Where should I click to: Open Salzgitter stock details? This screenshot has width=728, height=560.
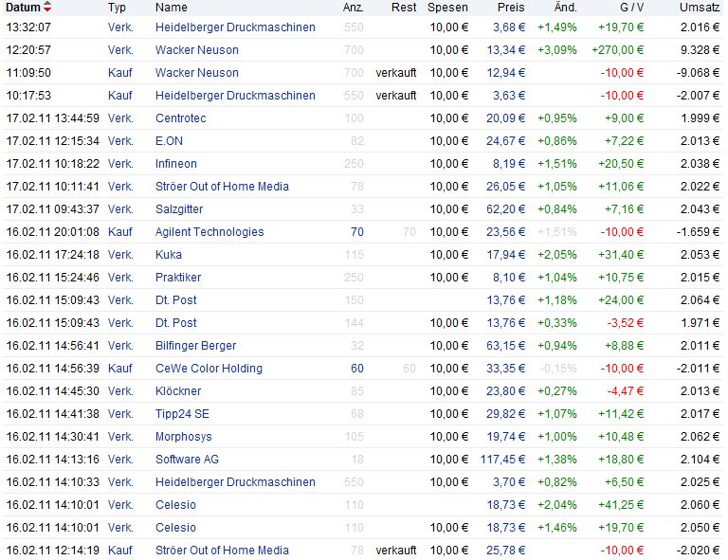[179, 209]
